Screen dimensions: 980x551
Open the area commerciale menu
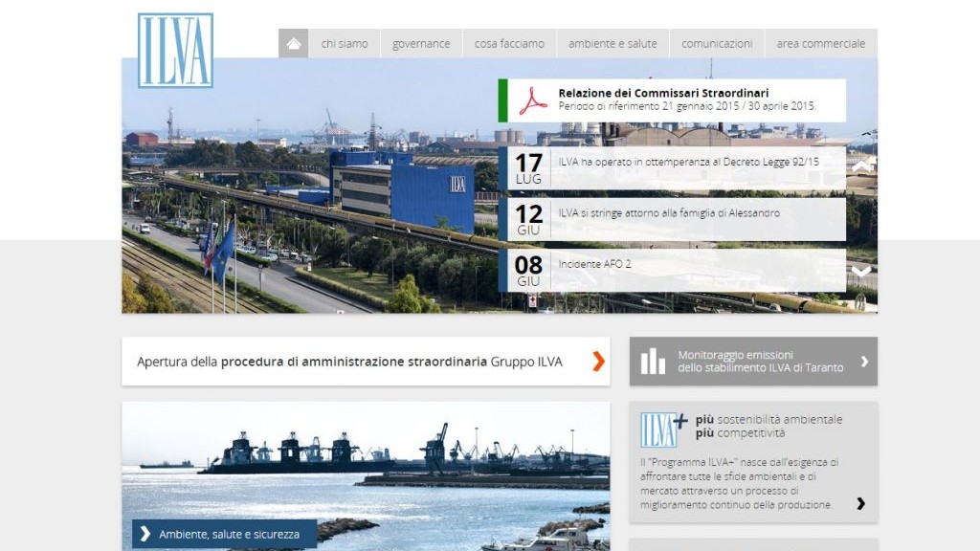click(821, 44)
